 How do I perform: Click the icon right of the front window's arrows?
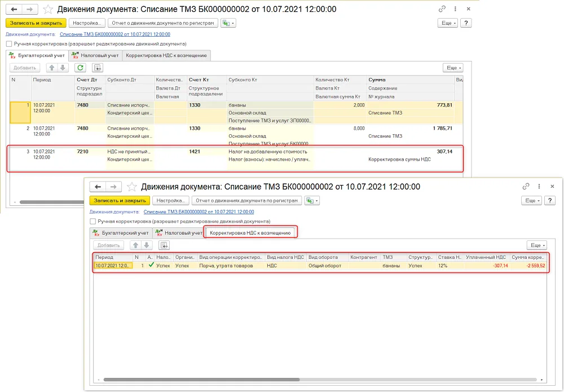click(164, 245)
